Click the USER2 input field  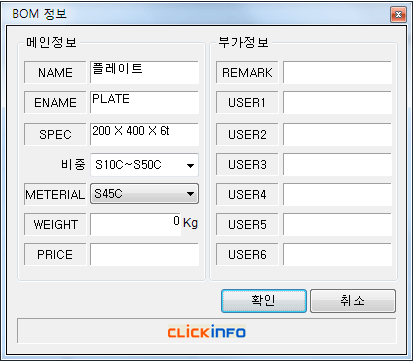337,134
